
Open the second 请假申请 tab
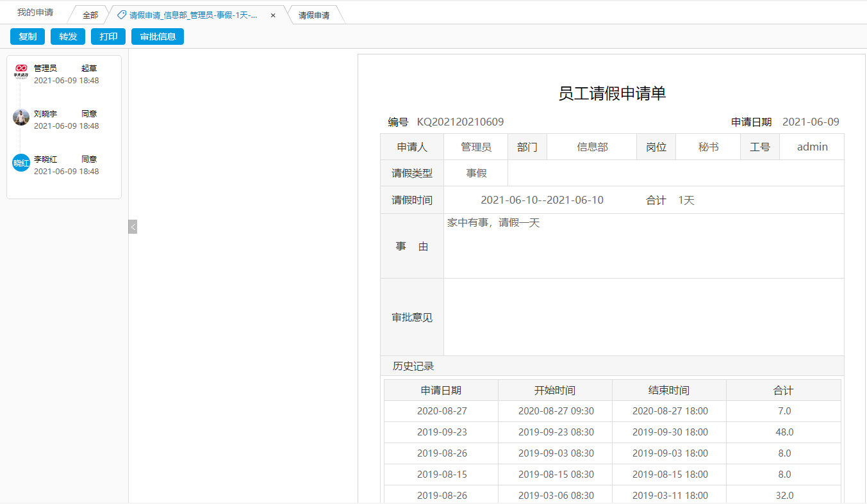(x=314, y=15)
